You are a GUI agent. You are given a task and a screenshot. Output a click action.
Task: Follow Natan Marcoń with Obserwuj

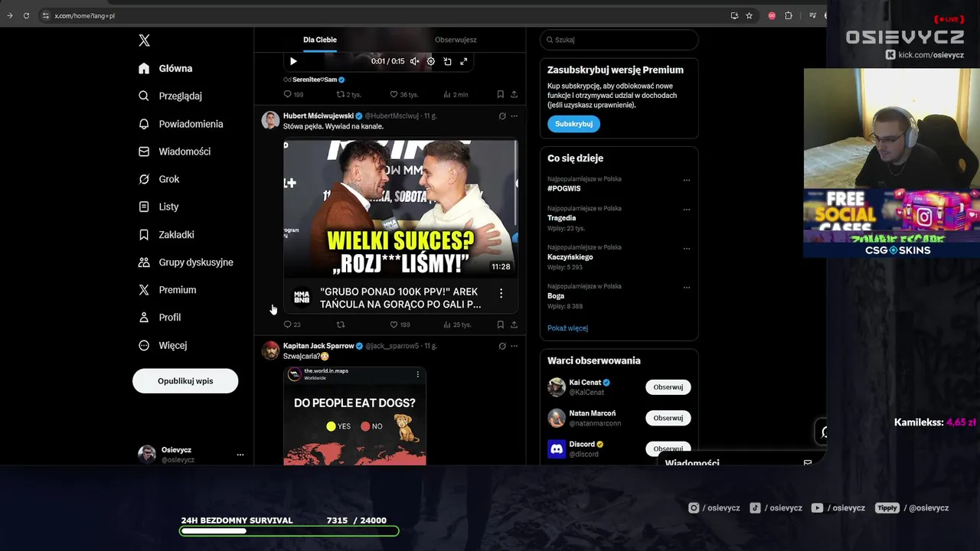[x=668, y=418]
